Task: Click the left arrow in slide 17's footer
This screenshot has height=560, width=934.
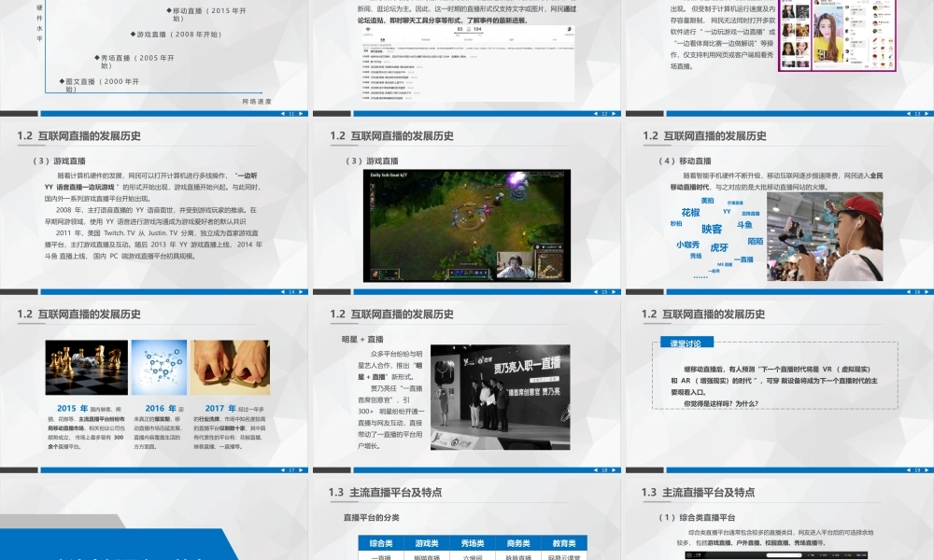Action: 283,471
